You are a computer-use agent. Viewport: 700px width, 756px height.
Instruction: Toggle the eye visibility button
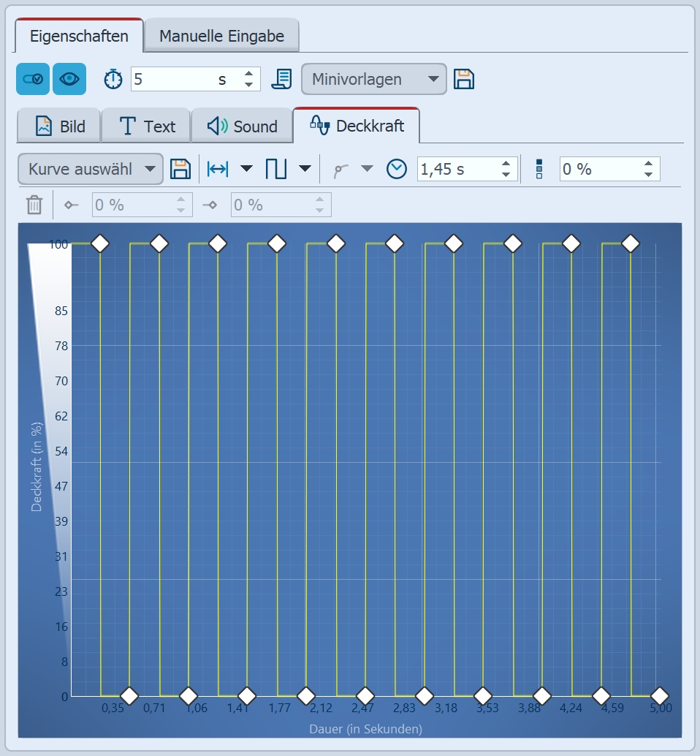pos(69,79)
